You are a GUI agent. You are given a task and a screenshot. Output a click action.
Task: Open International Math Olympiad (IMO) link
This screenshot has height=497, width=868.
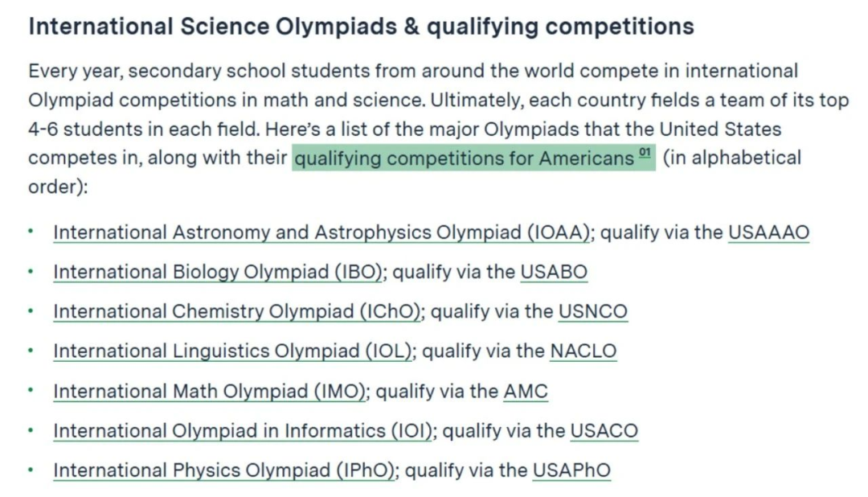tap(210, 391)
